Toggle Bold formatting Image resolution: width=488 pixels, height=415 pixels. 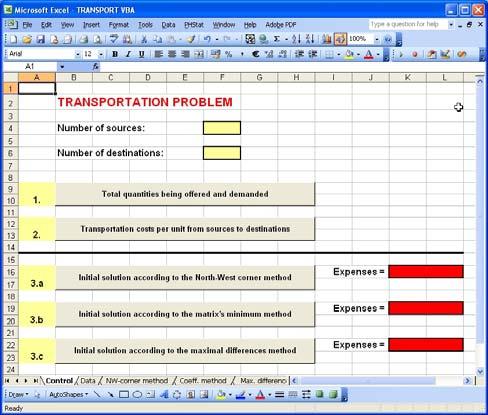click(115, 54)
